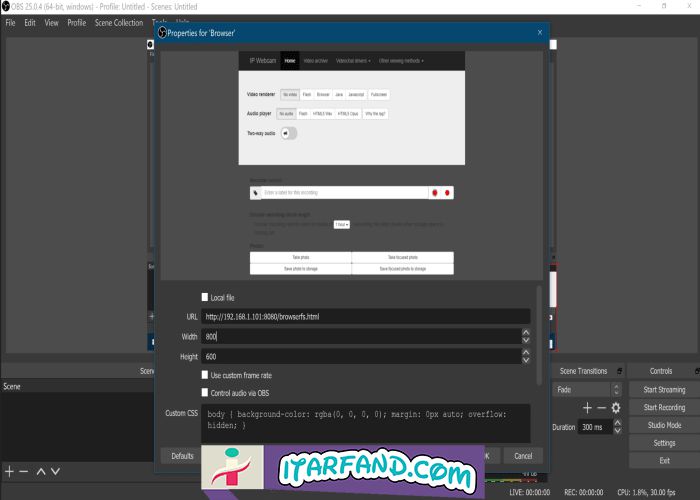Click the Duration spinner arrows
Screen dimensions: 700x500
coord(619,427)
